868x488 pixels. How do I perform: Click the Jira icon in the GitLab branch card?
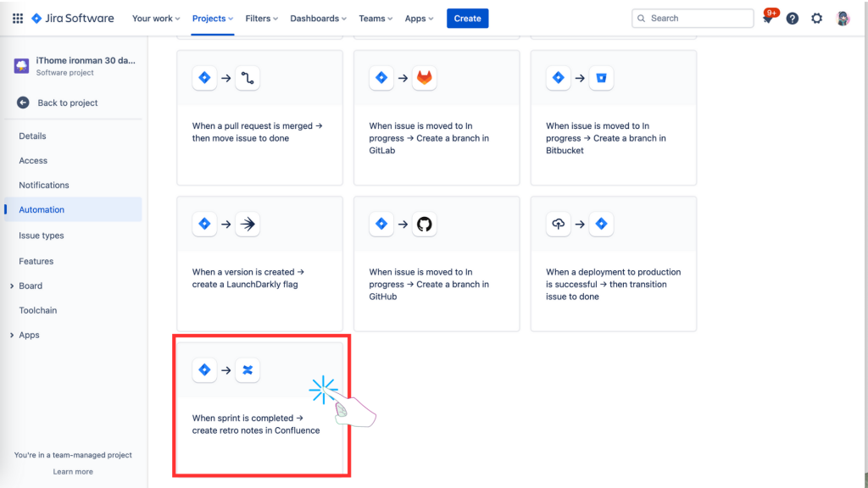point(381,78)
